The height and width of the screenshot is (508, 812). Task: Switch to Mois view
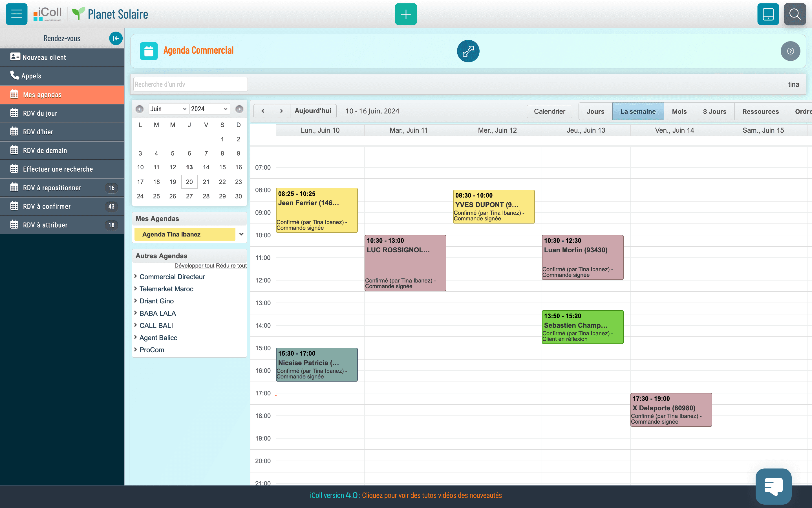tap(679, 111)
